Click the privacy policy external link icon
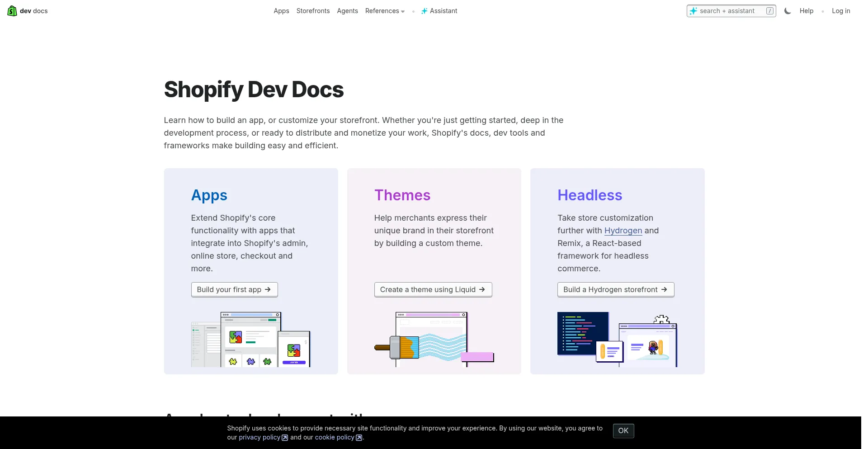The height and width of the screenshot is (449, 868). tap(284, 438)
